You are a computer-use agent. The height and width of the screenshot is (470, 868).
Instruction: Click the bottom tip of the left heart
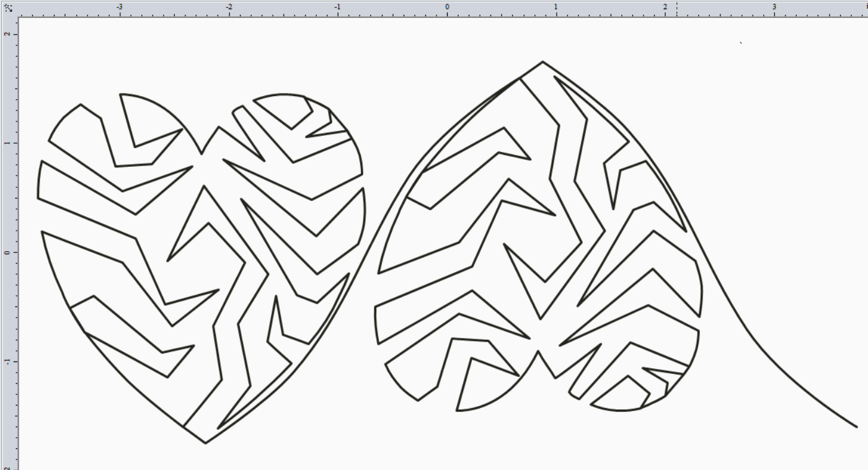[x=205, y=443]
